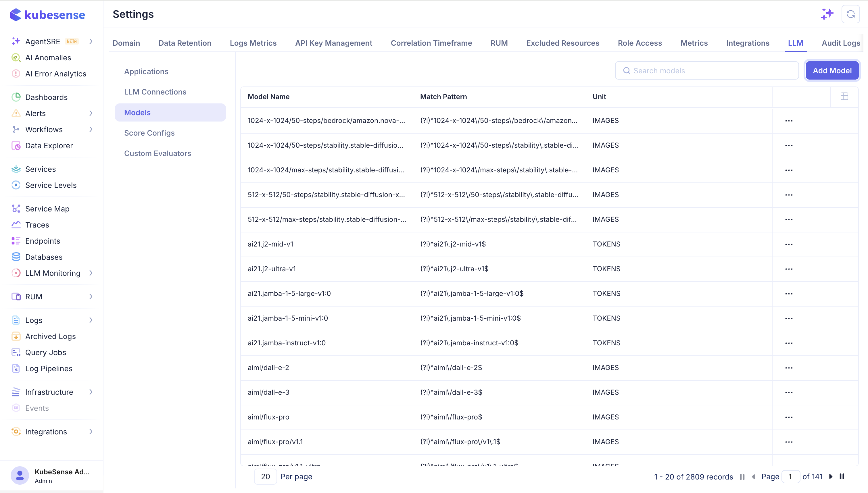Open Traces in sidebar
The height and width of the screenshot is (493, 868).
coord(37,225)
